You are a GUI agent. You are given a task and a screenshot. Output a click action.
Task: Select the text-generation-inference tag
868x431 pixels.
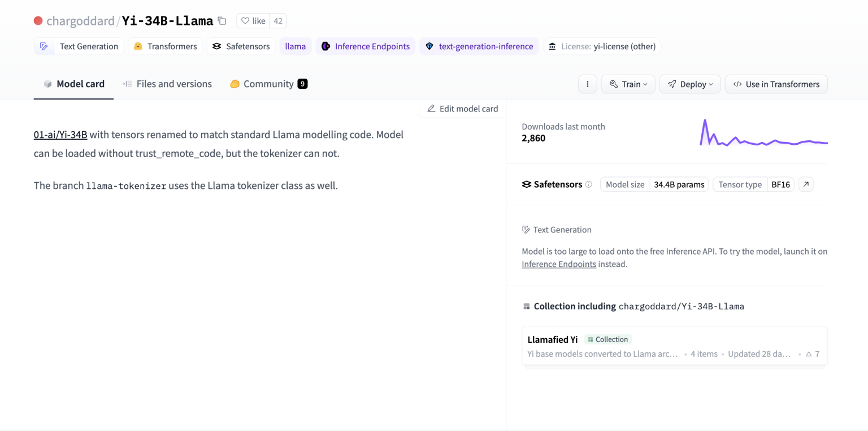pos(479,46)
